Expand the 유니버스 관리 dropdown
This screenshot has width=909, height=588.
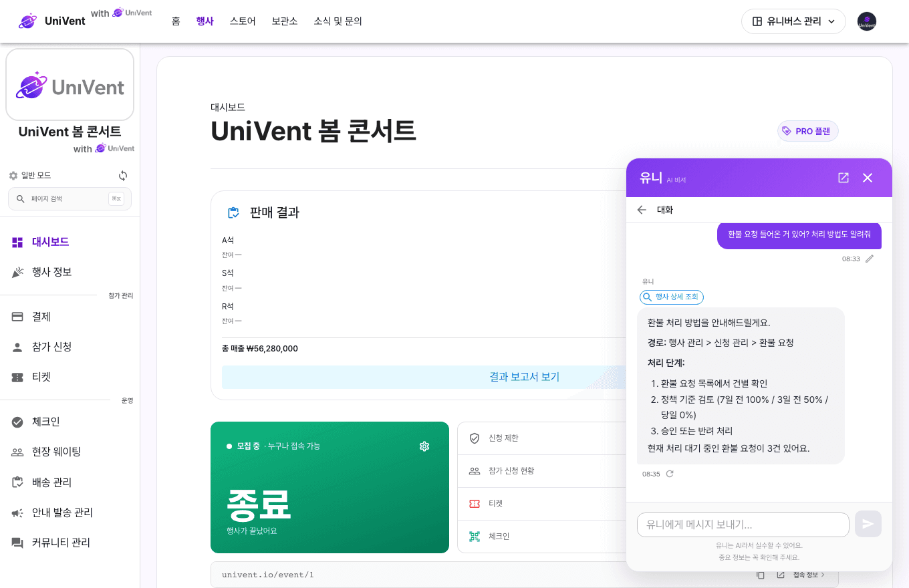(x=793, y=21)
